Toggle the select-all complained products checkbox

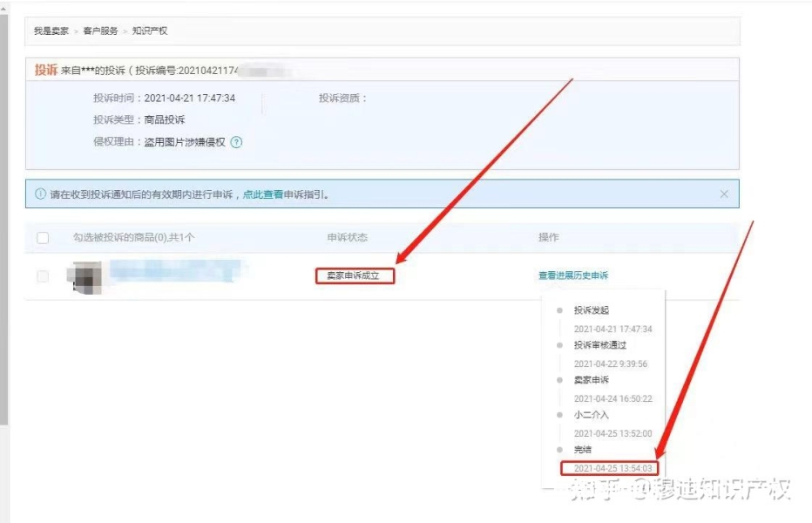click(x=43, y=237)
